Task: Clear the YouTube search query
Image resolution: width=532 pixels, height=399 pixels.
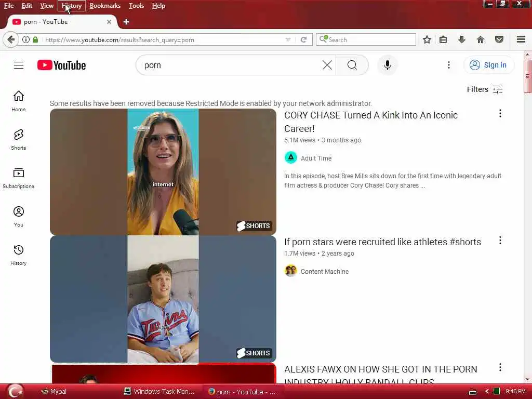Action: 327,65
